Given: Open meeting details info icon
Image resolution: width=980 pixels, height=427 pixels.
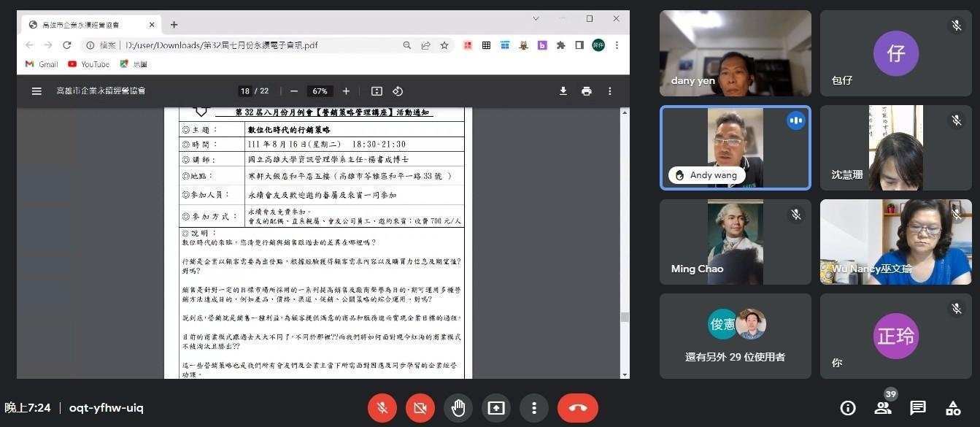Looking at the screenshot, I should coord(848,408).
